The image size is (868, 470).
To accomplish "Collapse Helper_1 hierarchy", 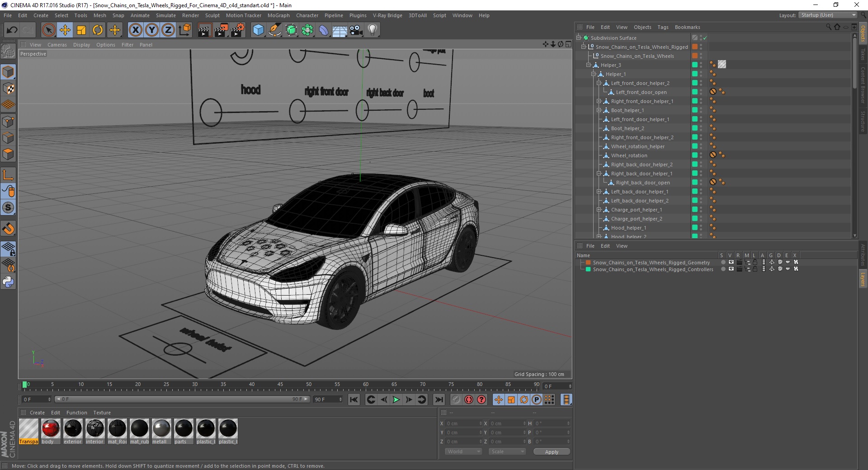I will tap(593, 74).
